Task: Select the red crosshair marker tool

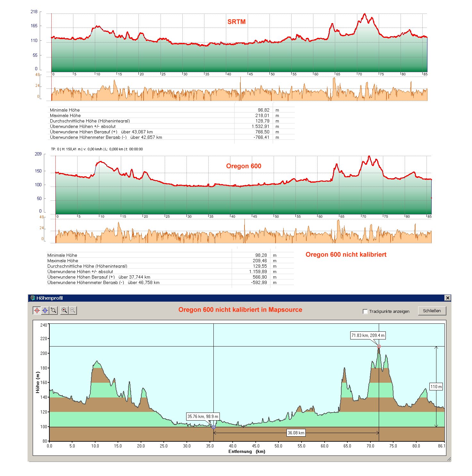Action: 37,310
